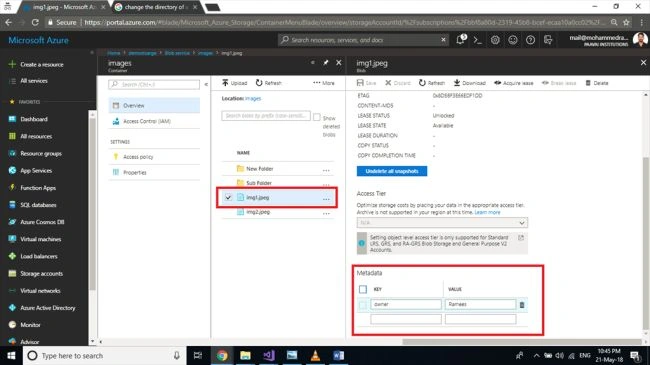Launch Cloud Shell from top bar
Viewport: 650px width, 365px height.
478,40
